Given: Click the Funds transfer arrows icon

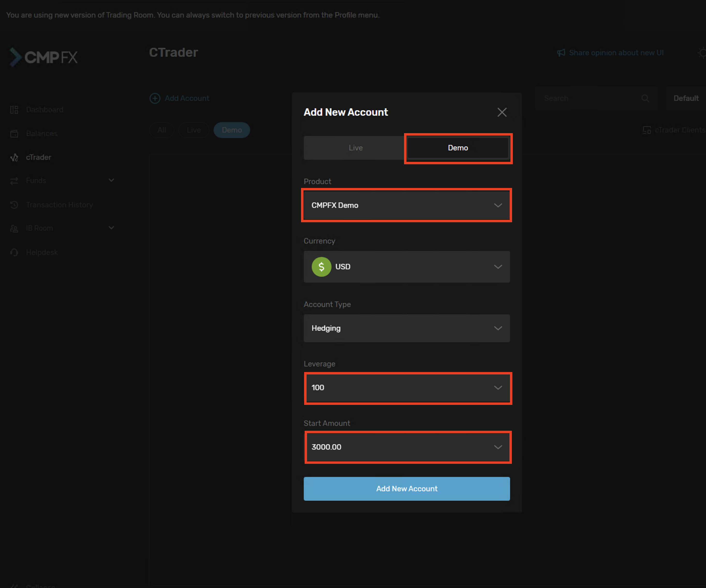Looking at the screenshot, I should coord(14,181).
